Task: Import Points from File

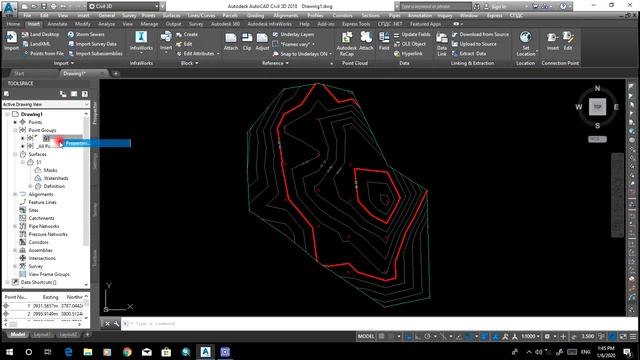Action: tap(43, 53)
